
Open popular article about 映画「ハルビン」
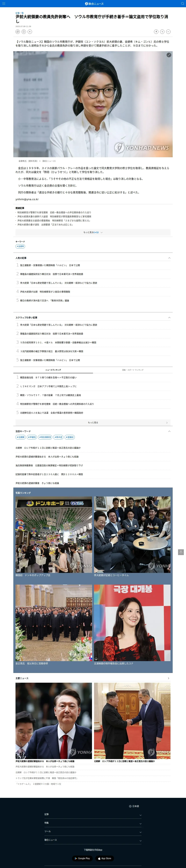click(50, 265)
